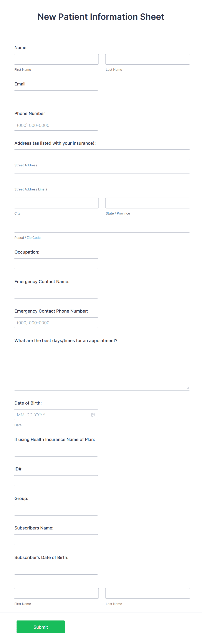
Task: Click the Submit button
Action: pyautogui.click(x=41, y=627)
